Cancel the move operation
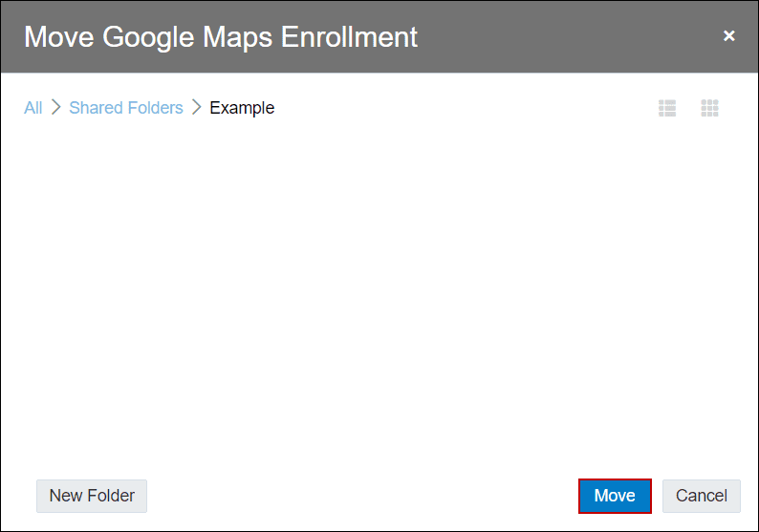 (x=702, y=496)
